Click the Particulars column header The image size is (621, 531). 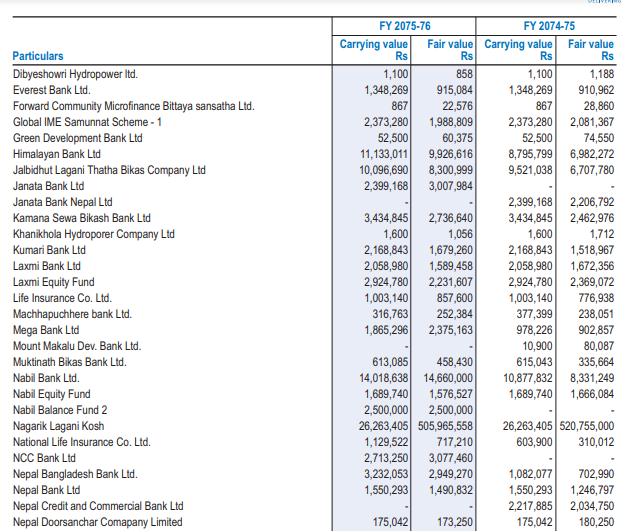[38, 57]
